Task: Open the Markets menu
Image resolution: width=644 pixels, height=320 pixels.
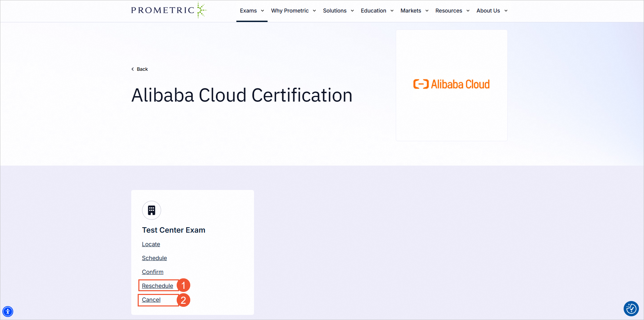Action: (411, 10)
